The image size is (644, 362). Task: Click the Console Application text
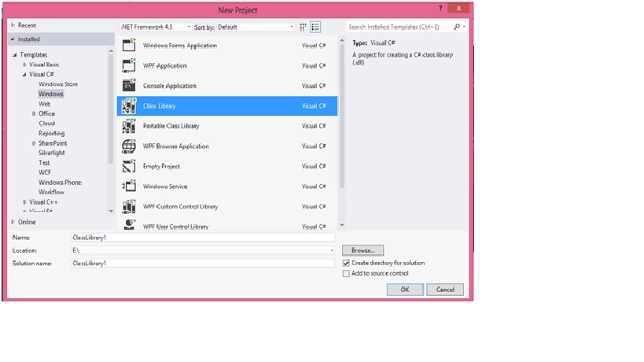pyautogui.click(x=170, y=86)
